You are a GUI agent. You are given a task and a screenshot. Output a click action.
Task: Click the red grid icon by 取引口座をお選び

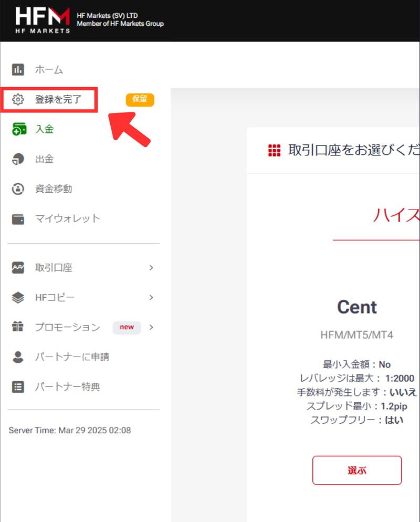click(x=274, y=151)
